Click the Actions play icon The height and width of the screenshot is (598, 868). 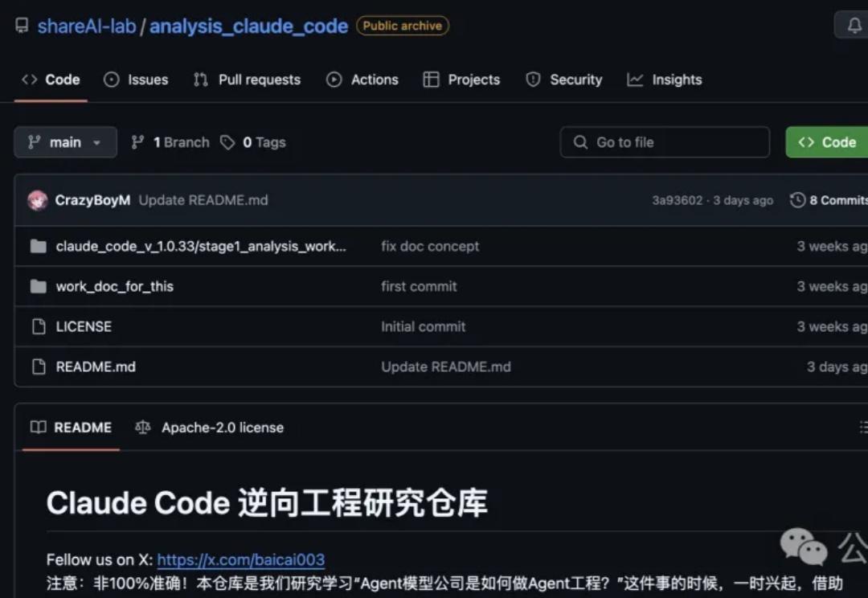334,80
